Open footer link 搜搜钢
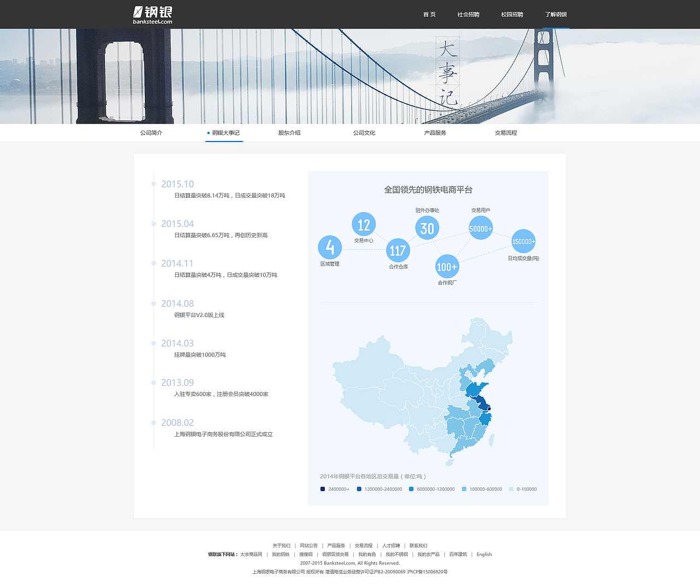 [x=306, y=554]
